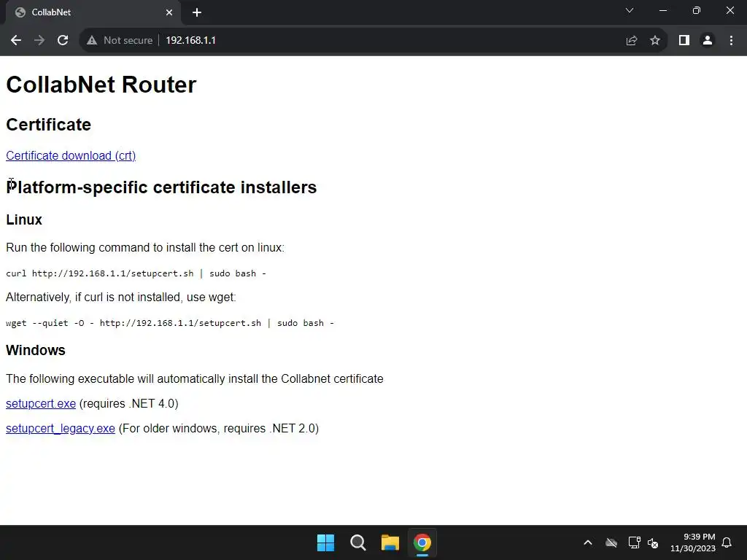The width and height of the screenshot is (747, 560).
Task: Click the CollabNet Router heading
Action: 101,85
